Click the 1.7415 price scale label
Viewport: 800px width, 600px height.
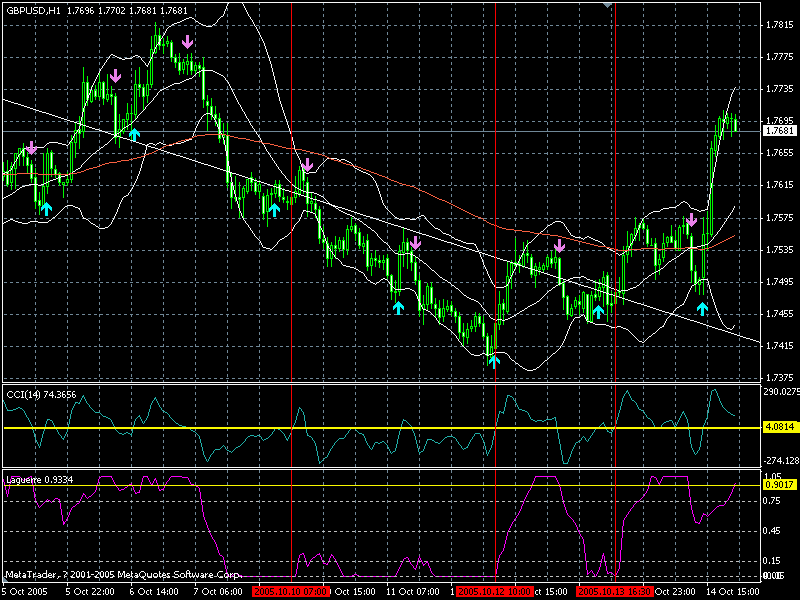click(780, 346)
